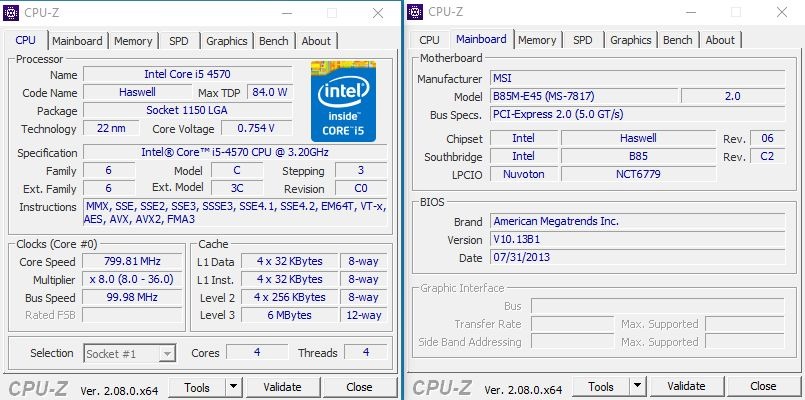
Task: Click BIOS Brand American Megatrends Inc. field
Action: click(x=638, y=221)
